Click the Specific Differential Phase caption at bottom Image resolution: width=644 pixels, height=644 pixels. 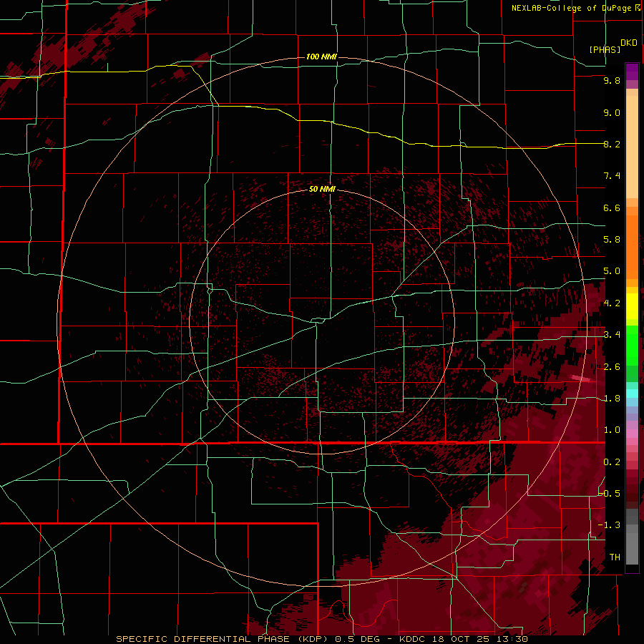[321, 639]
